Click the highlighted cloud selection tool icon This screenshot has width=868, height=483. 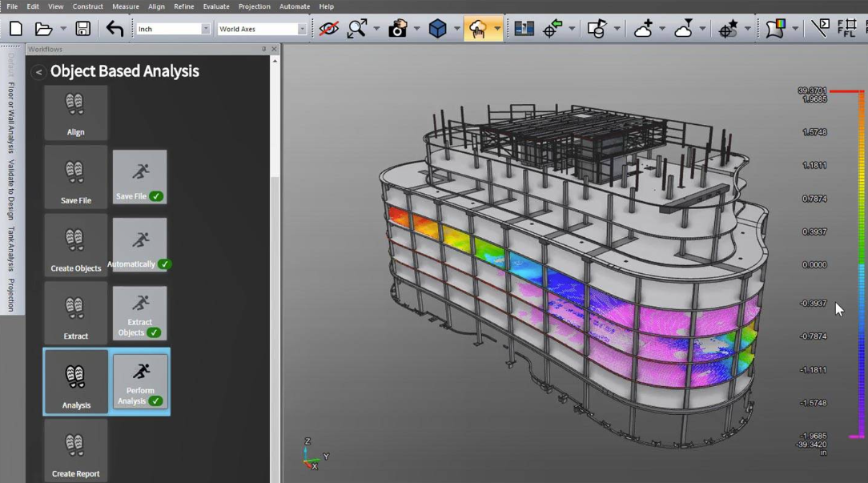(x=478, y=29)
